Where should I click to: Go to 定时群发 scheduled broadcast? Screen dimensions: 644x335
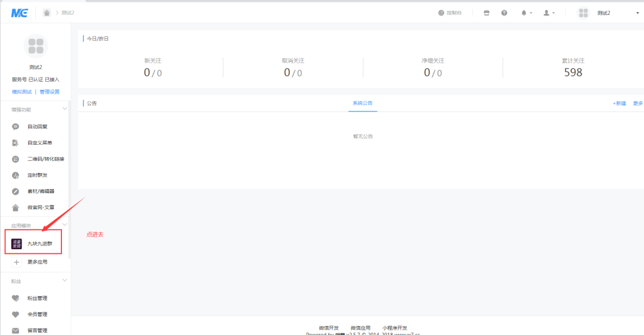(37, 175)
